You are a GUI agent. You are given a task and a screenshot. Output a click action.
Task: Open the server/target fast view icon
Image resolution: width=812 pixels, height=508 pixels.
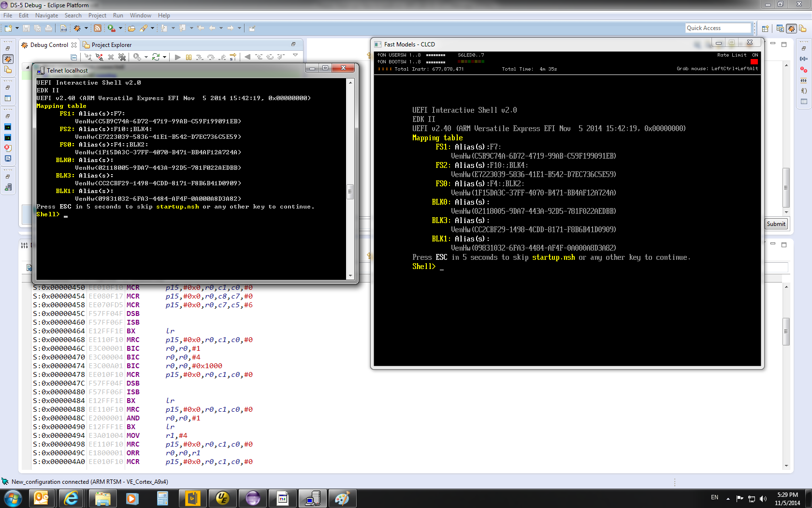click(8, 187)
